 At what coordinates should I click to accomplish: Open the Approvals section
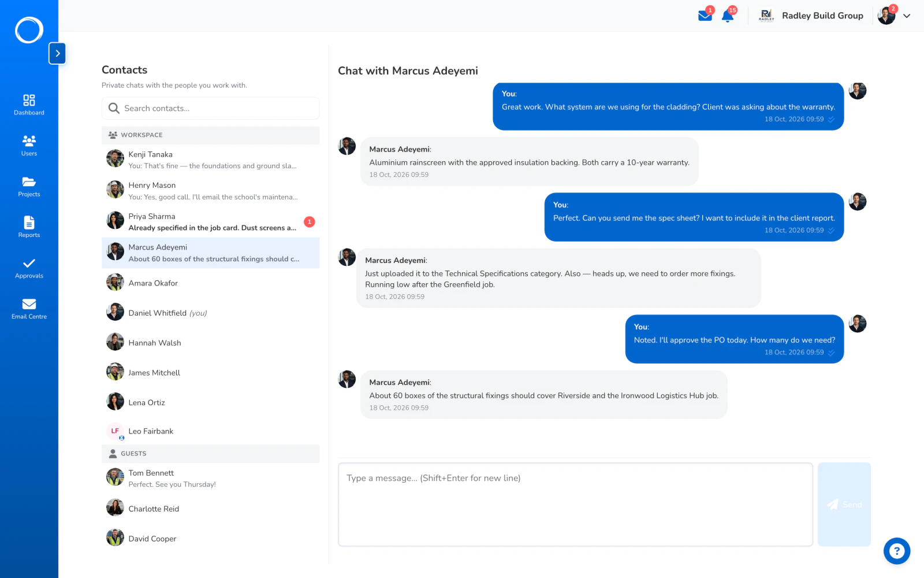(x=29, y=268)
